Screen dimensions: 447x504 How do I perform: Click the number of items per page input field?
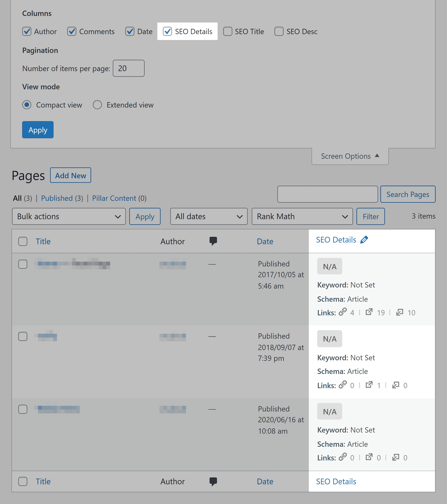pos(129,68)
